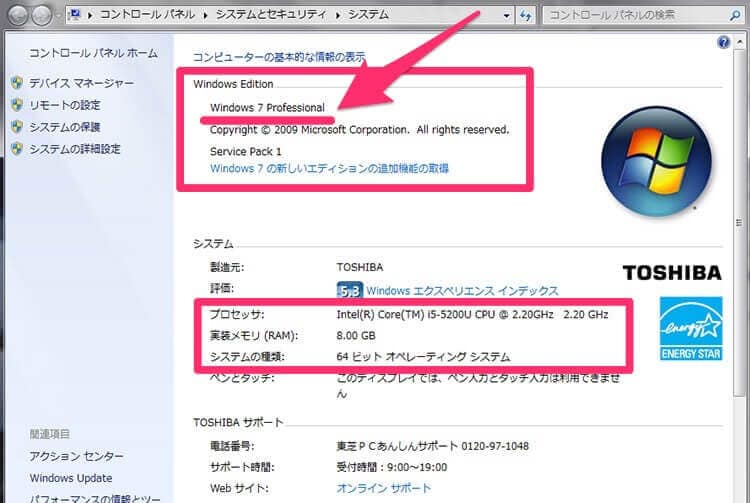The height and width of the screenshot is (503, 750).
Task: Click the TOSHIBA manufacturer logo
Action: point(672,273)
